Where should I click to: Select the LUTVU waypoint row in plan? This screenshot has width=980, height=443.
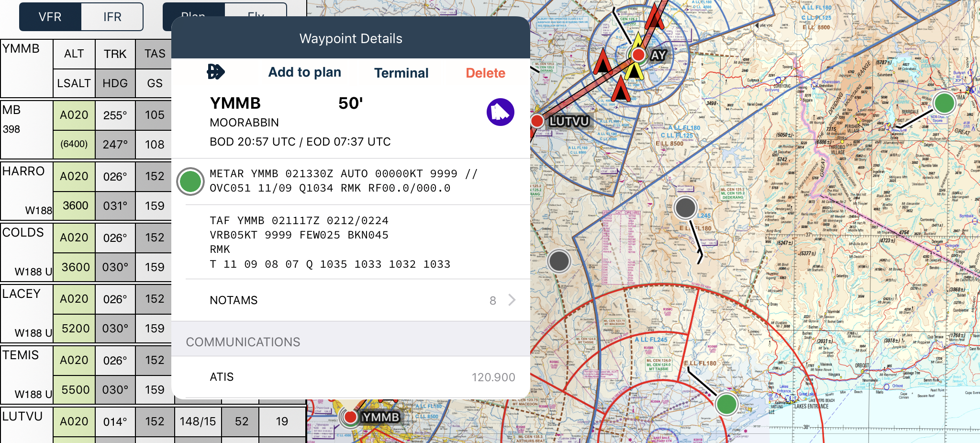coord(26,425)
